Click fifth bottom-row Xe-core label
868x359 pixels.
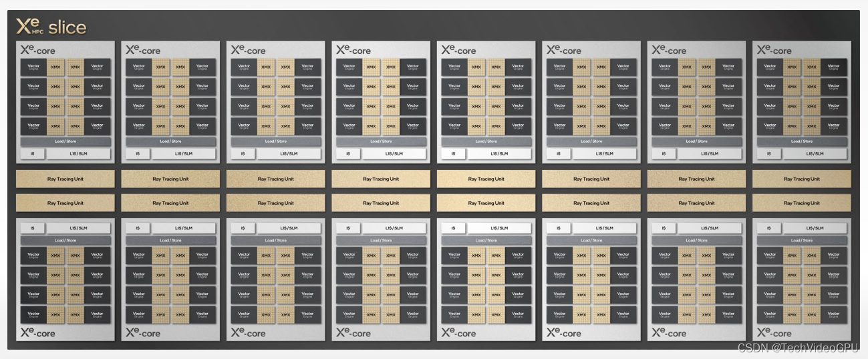458,333
